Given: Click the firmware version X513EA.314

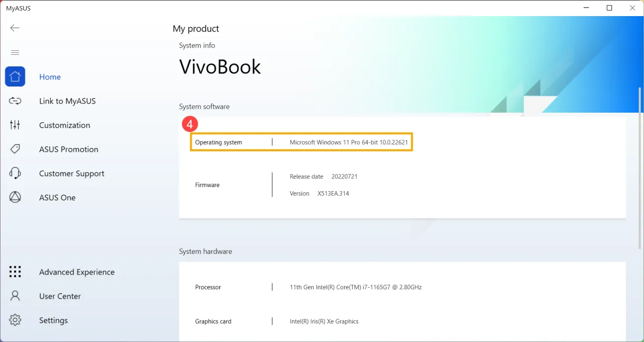Looking at the screenshot, I should pos(333,194).
